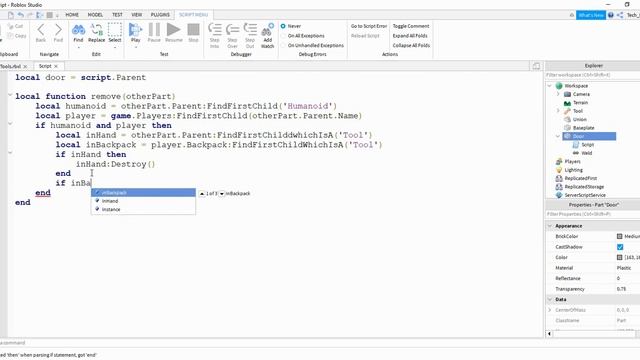Viewport: 640px width, 360px height.
Task: Select Weld under Door
Action: 587,153
